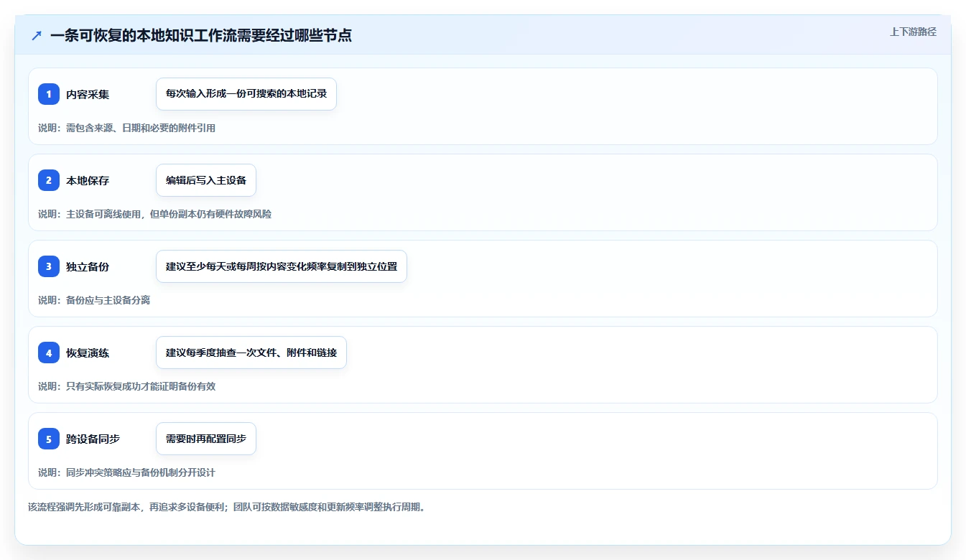Viewport: 966px width, 560px height.
Task: Select step number badge 1
Action: pyautogui.click(x=49, y=94)
